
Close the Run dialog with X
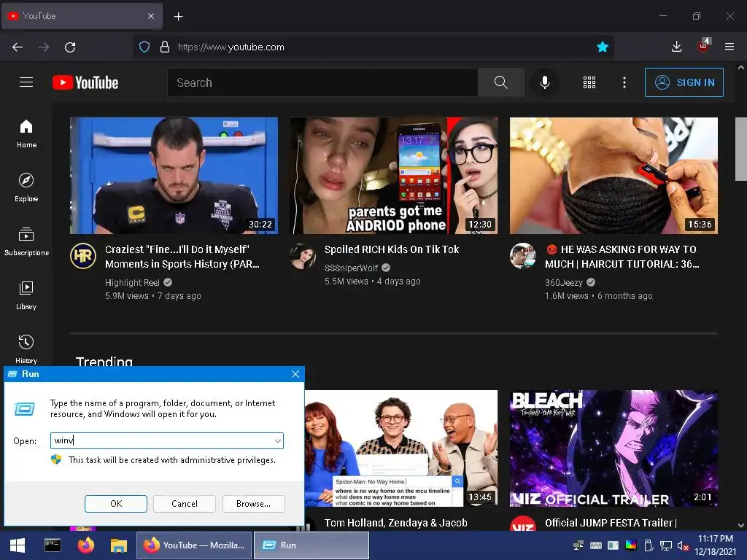[295, 374]
